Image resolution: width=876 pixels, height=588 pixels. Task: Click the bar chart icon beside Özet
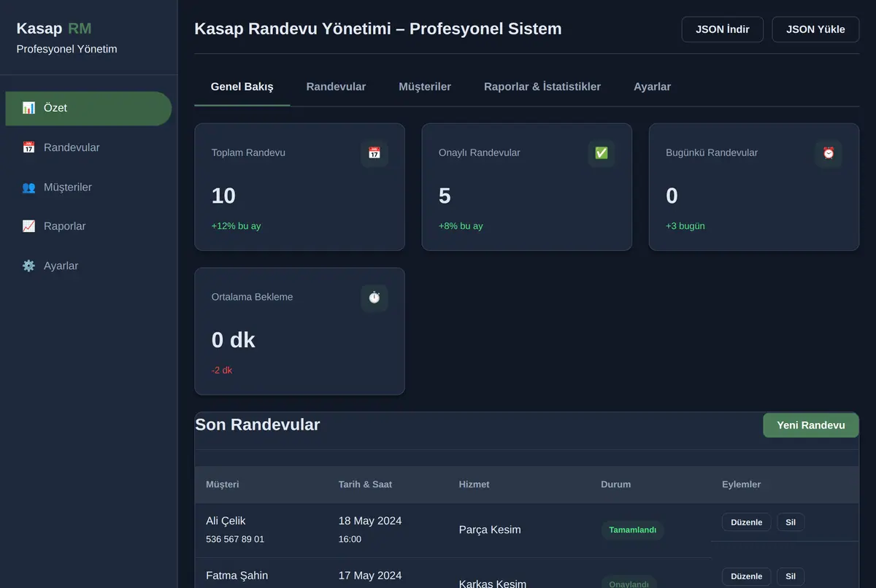click(28, 108)
